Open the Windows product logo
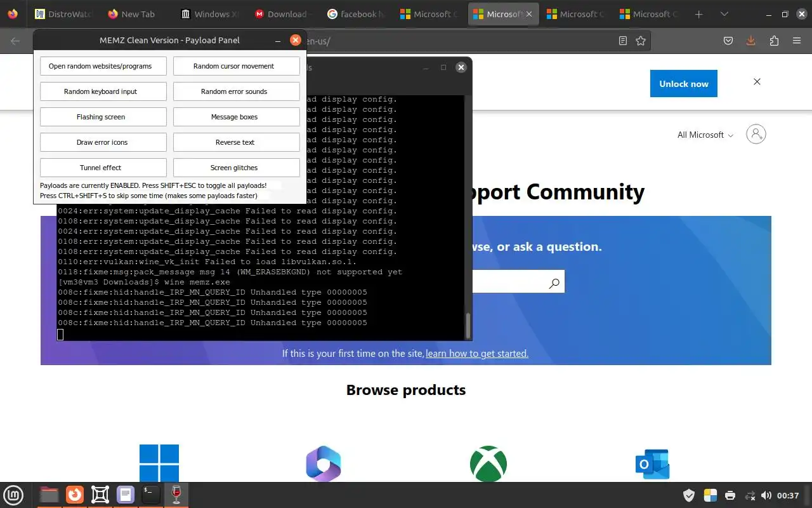 click(159, 463)
